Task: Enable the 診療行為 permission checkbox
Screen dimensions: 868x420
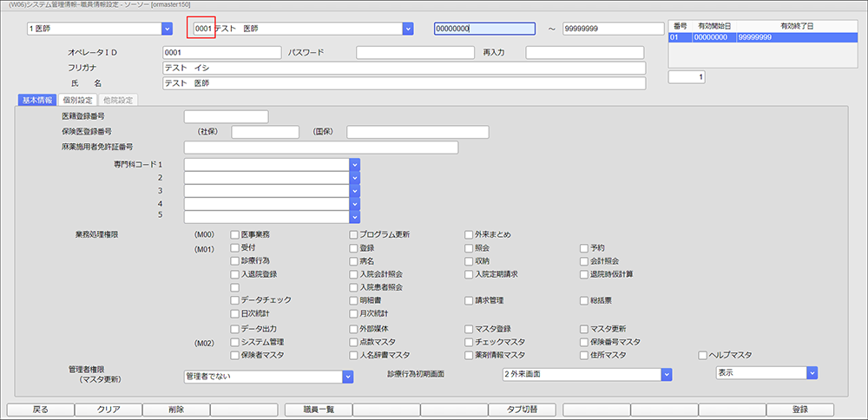Action: [234, 260]
